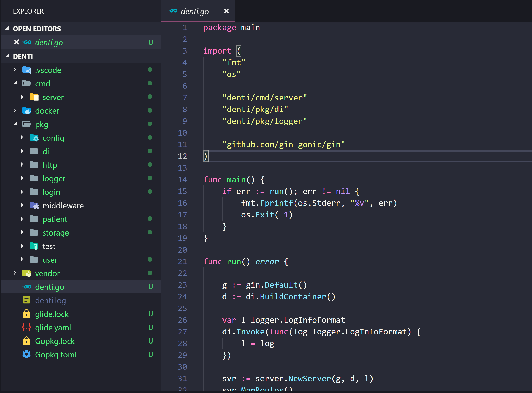Image resolution: width=532 pixels, height=393 pixels.
Task: Click the server folder icon
Action: [x=34, y=97]
